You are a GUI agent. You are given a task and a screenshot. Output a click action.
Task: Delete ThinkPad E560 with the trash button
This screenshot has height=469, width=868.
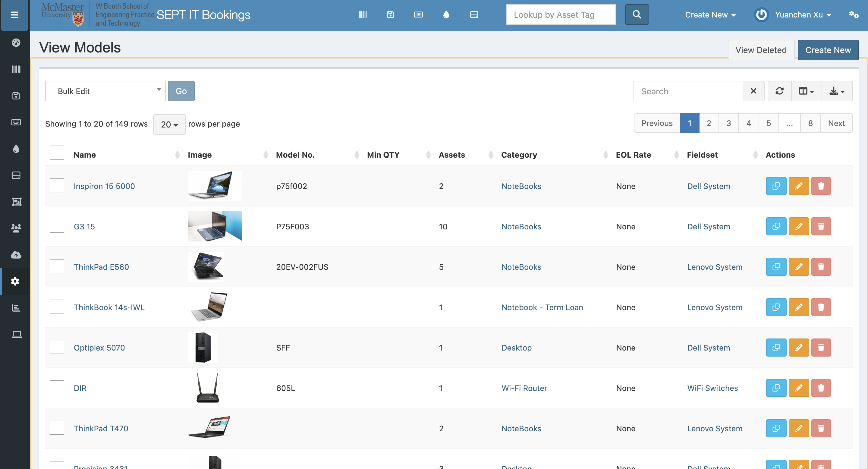[x=820, y=267]
